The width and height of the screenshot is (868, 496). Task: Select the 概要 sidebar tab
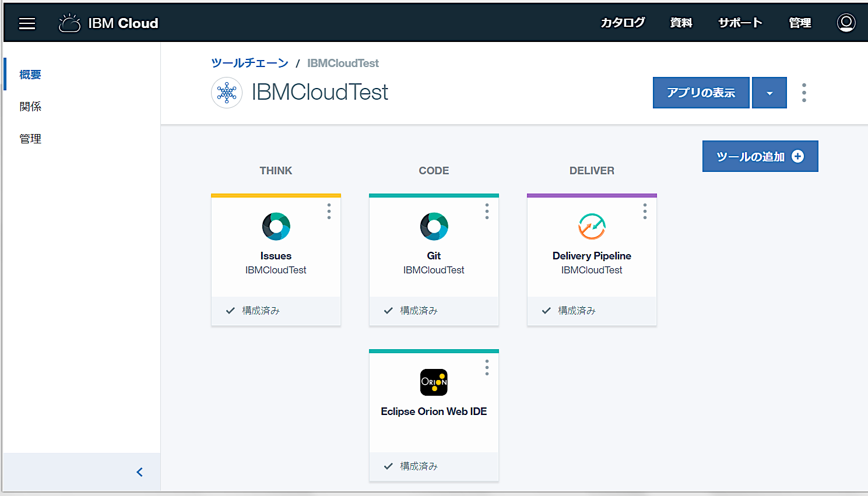pyautogui.click(x=30, y=75)
